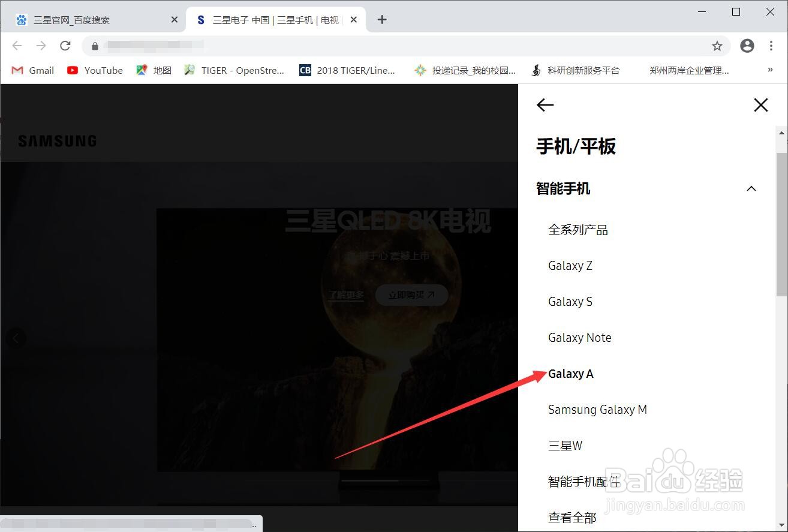Image resolution: width=788 pixels, height=532 pixels.
Task: Maximize the Chrome window
Action: pyautogui.click(x=736, y=12)
